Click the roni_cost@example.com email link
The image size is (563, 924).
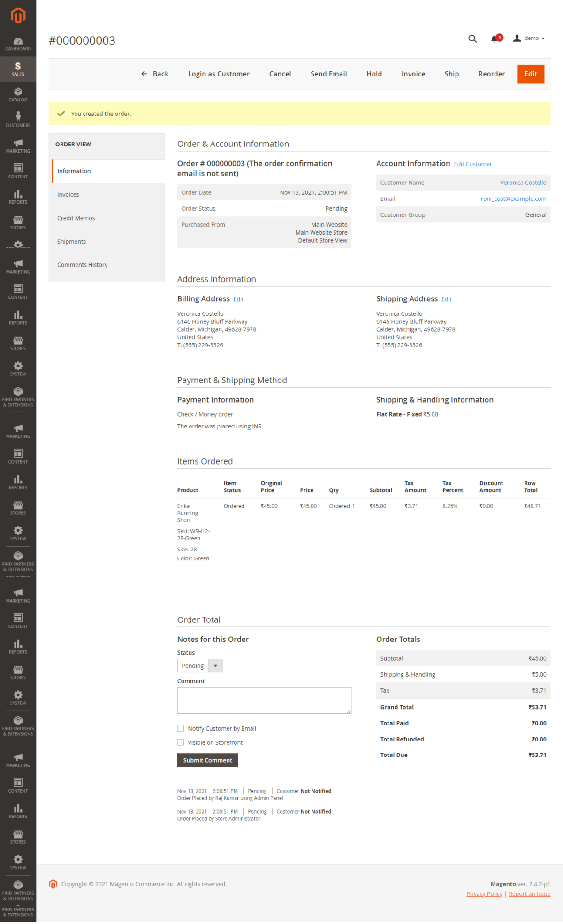point(514,199)
